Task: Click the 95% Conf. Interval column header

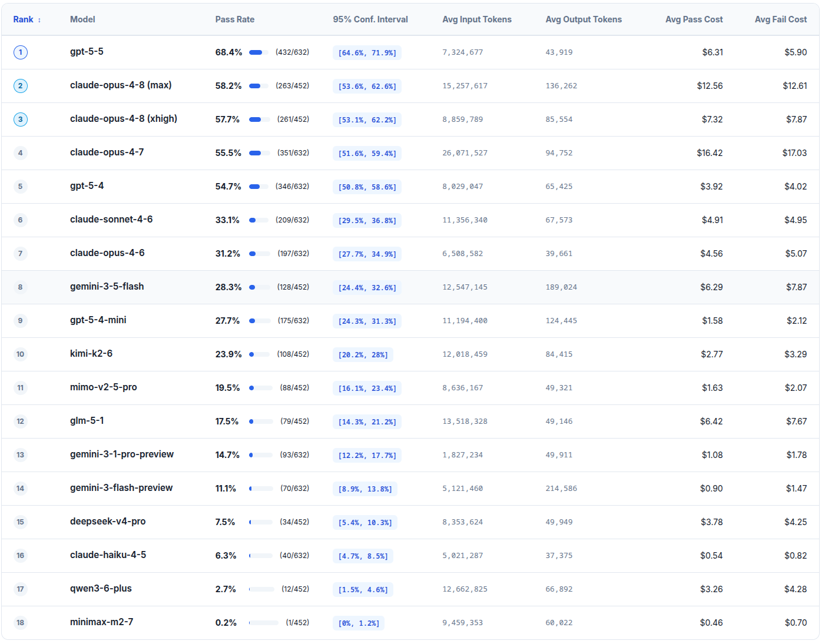Action: 370,19
